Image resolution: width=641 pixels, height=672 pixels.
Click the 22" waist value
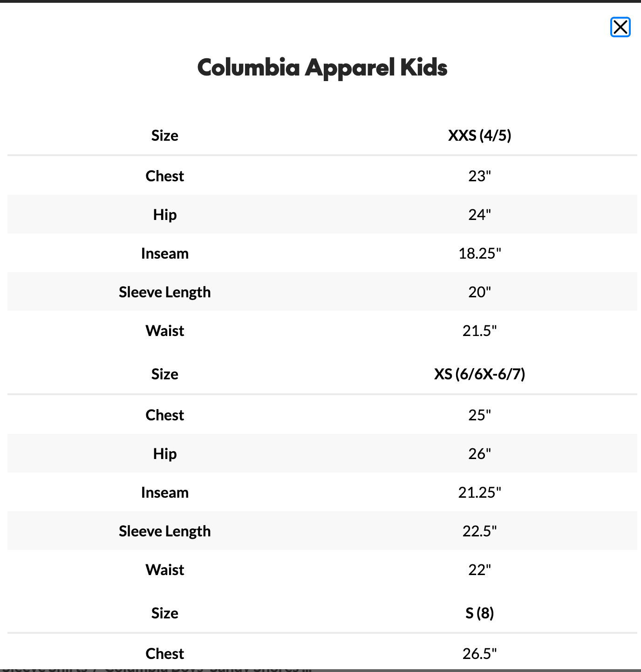pyautogui.click(x=479, y=569)
